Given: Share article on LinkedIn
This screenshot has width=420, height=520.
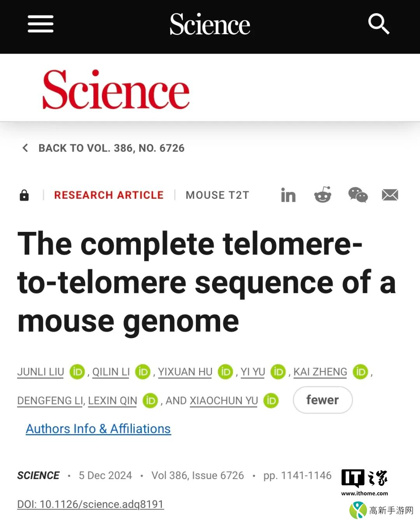Looking at the screenshot, I should [x=288, y=195].
